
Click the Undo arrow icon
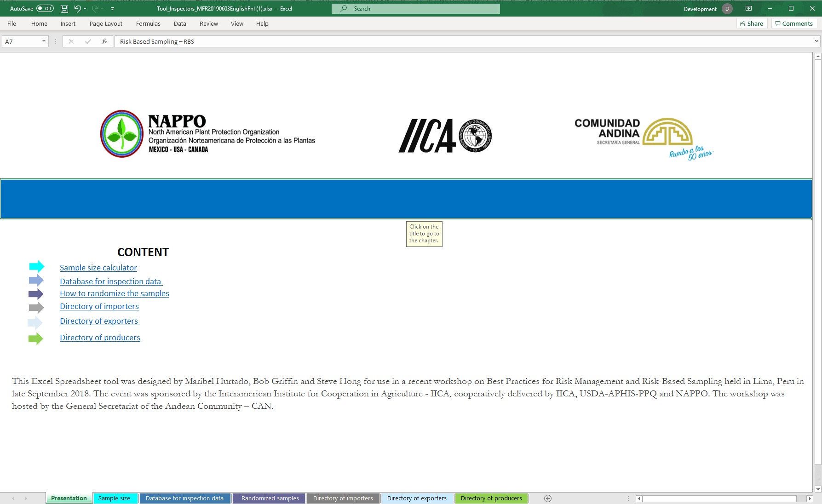[x=77, y=9]
